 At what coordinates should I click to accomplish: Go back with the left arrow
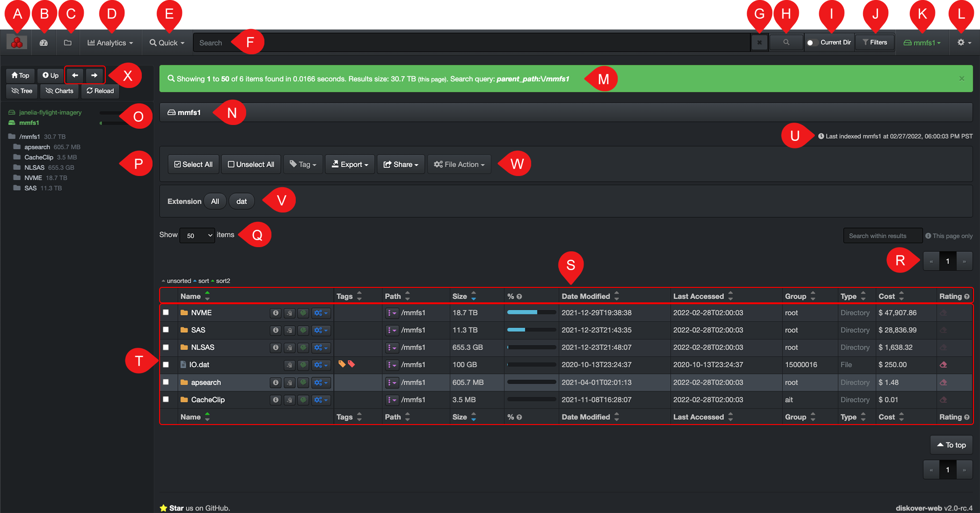point(75,75)
